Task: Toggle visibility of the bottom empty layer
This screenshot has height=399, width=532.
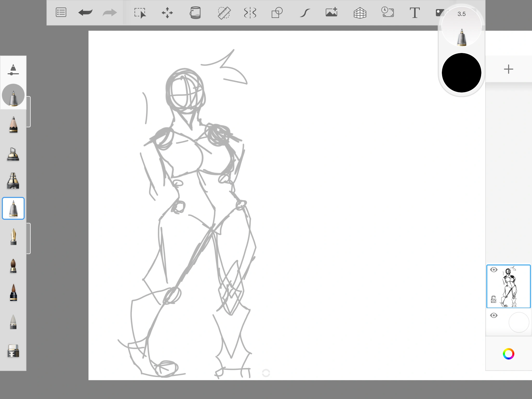Action: 494,315
